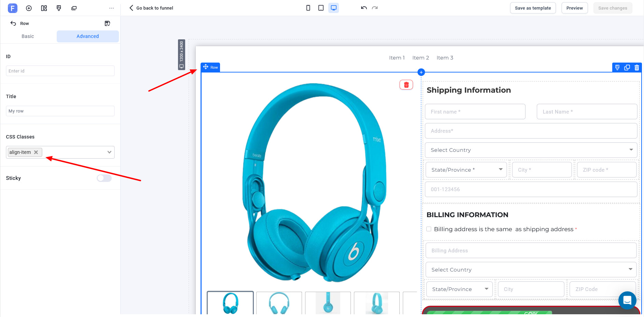Open the layouts grid icon in top toolbar
The width and height of the screenshot is (644, 317).
click(44, 8)
